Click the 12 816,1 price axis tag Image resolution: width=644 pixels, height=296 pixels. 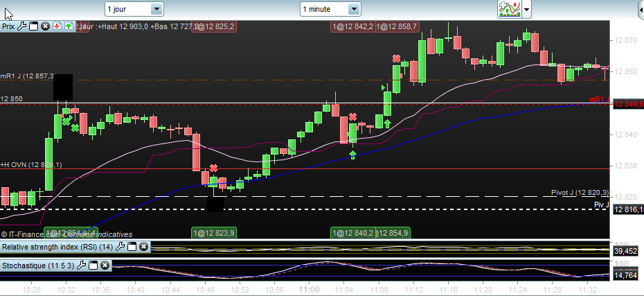[628, 209]
